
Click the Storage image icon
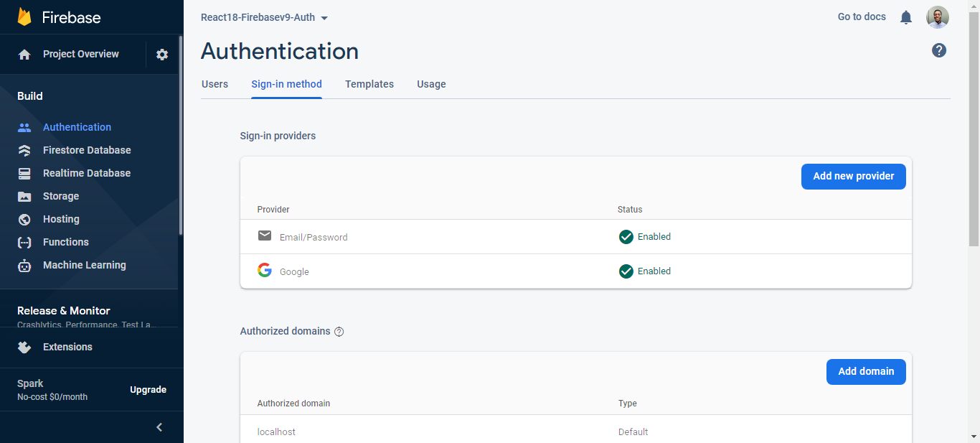click(24, 196)
